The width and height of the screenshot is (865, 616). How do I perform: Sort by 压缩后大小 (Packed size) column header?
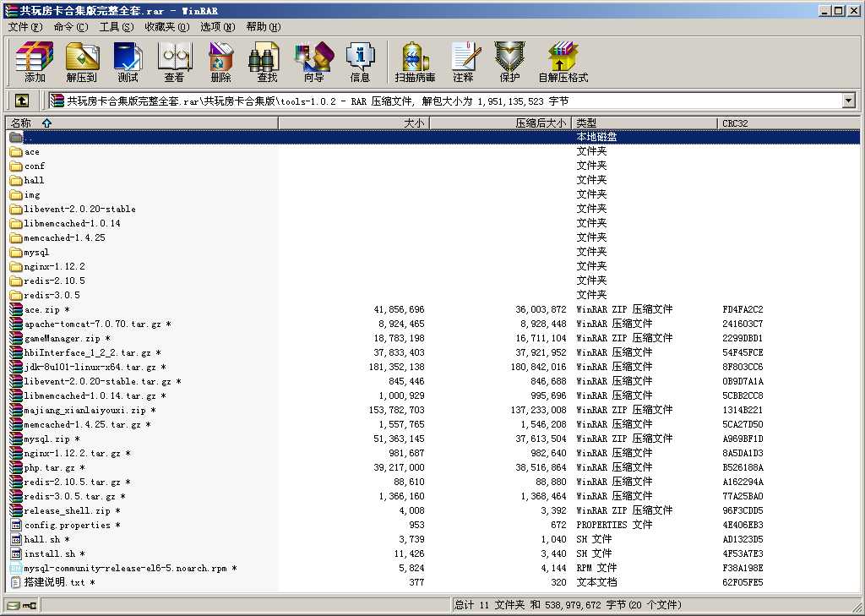[x=500, y=123]
